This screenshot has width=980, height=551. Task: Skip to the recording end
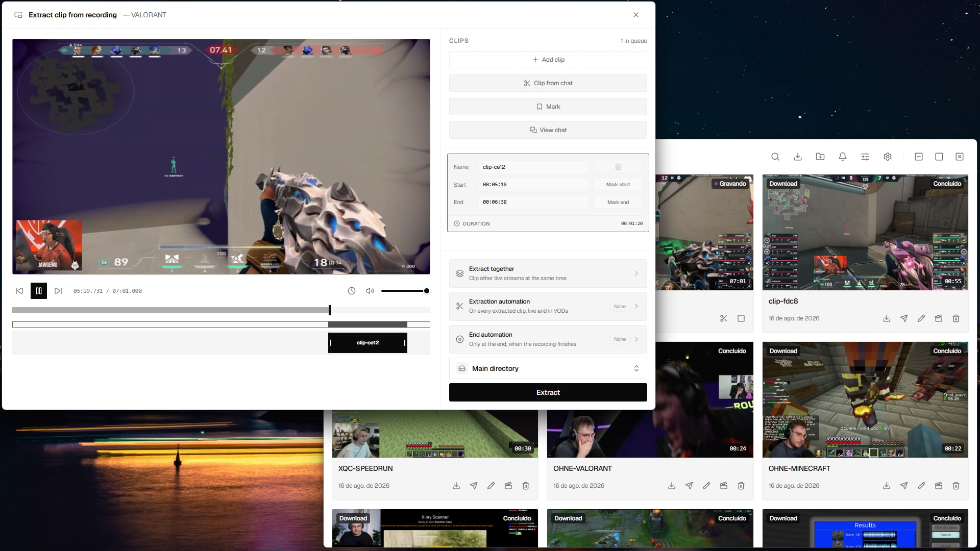(58, 291)
